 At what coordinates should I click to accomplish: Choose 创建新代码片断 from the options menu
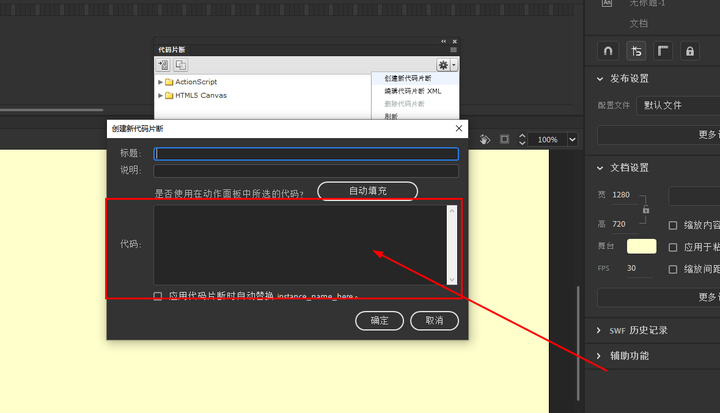tap(415, 78)
